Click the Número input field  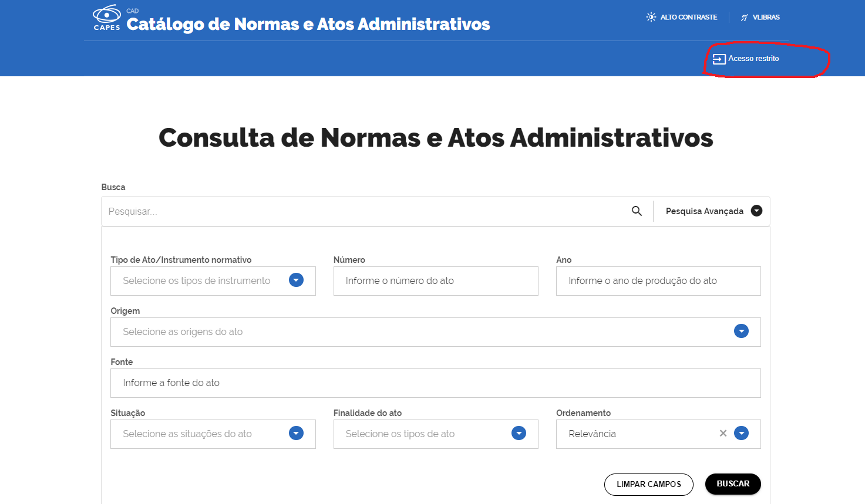pyautogui.click(x=435, y=281)
